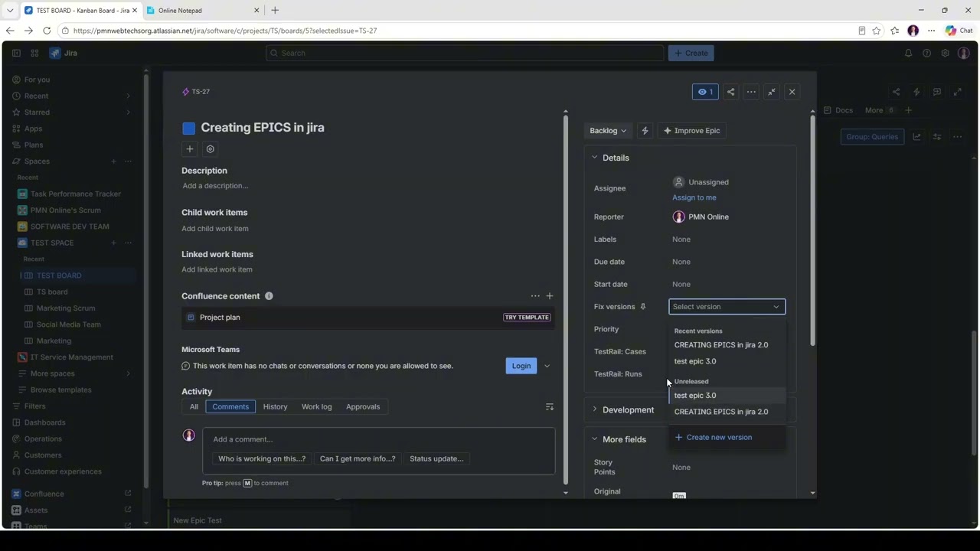This screenshot has width=980, height=551.
Task: Open Jira notifications bell
Action: (908, 53)
